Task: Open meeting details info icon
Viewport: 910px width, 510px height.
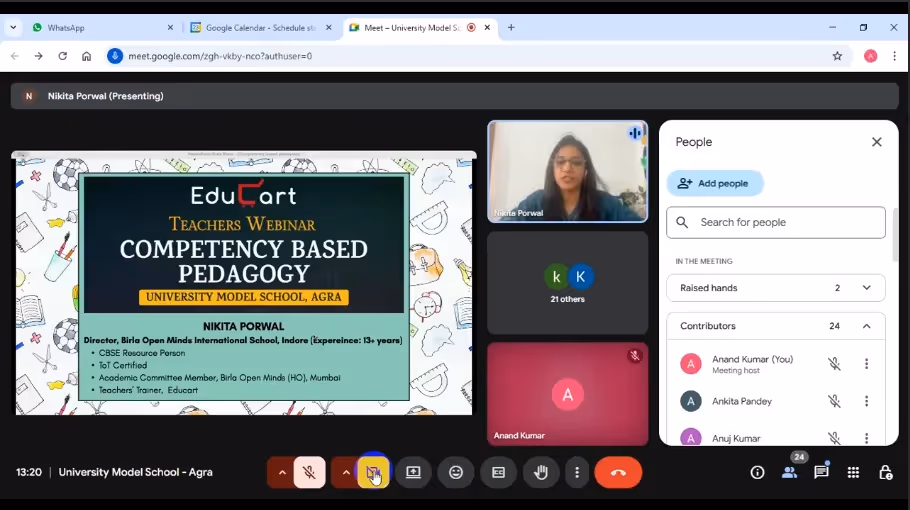Action: (757, 472)
